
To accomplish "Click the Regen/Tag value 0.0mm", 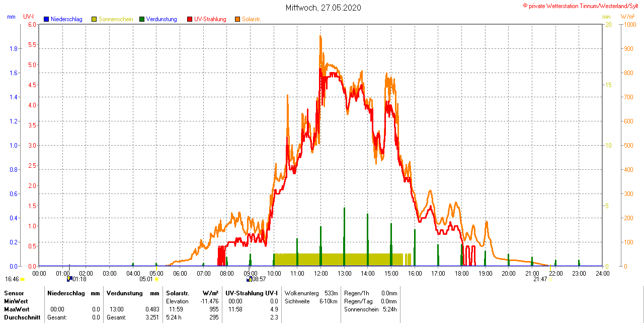I will coord(389,301).
